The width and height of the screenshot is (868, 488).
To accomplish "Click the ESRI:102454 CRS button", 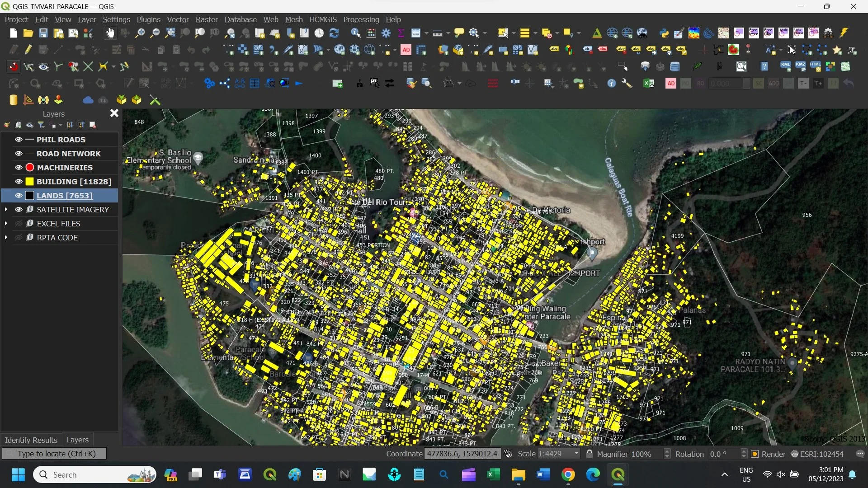I will tap(817, 454).
